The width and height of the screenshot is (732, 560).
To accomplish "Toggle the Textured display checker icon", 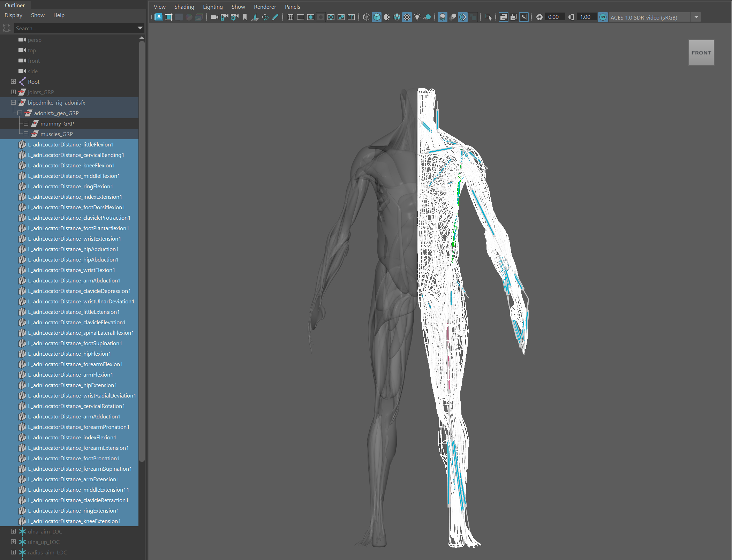I will (407, 17).
